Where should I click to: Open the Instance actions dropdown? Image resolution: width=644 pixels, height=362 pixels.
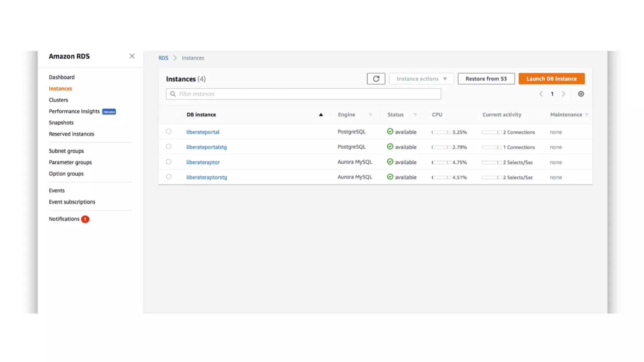[x=421, y=79]
